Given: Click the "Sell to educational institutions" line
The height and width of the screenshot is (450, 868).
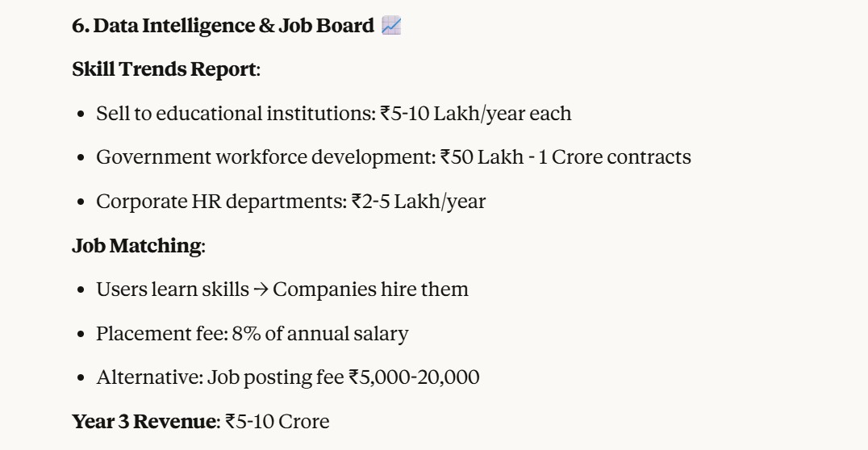Looking at the screenshot, I should coord(236,114).
